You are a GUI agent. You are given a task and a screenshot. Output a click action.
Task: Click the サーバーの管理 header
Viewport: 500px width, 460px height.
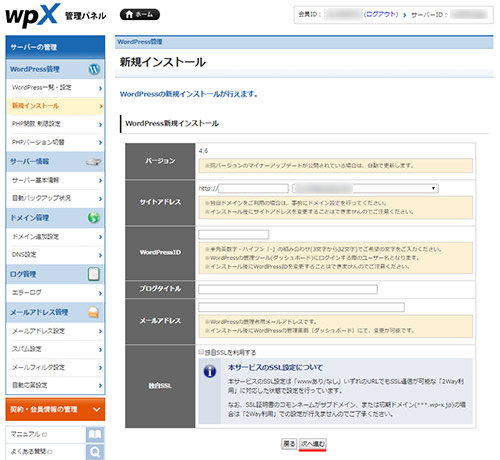coord(55,47)
